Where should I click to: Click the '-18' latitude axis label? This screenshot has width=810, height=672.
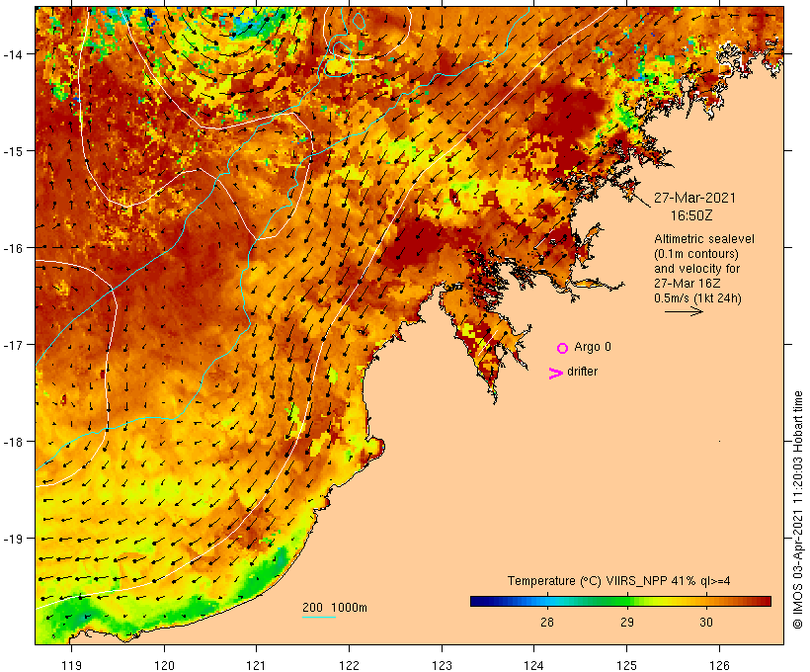(12, 442)
